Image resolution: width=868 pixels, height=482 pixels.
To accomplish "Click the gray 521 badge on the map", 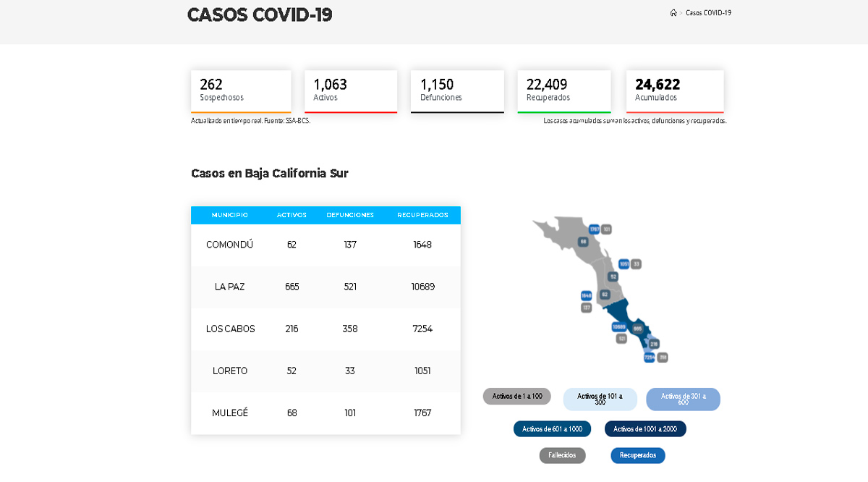I will [621, 338].
